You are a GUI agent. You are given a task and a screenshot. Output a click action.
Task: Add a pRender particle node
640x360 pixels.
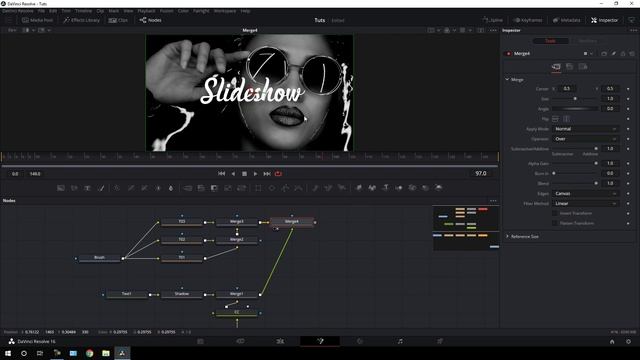pos(342,188)
